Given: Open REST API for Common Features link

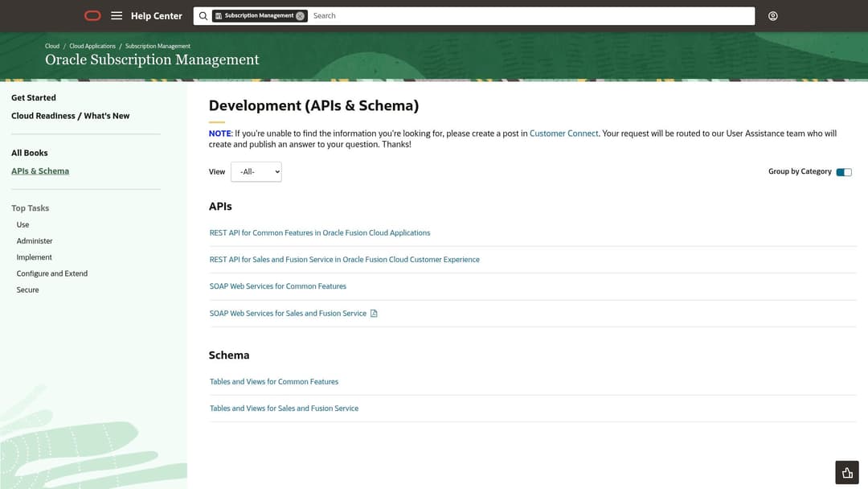Looking at the screenshot, I should pyautogui.click(x=319, y=233).
